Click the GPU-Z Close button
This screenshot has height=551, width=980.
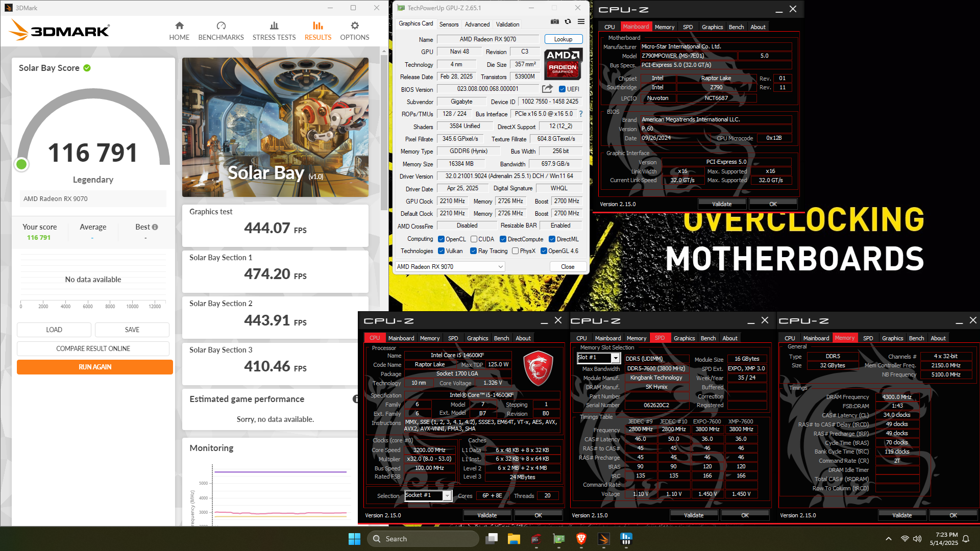(567, 267)
